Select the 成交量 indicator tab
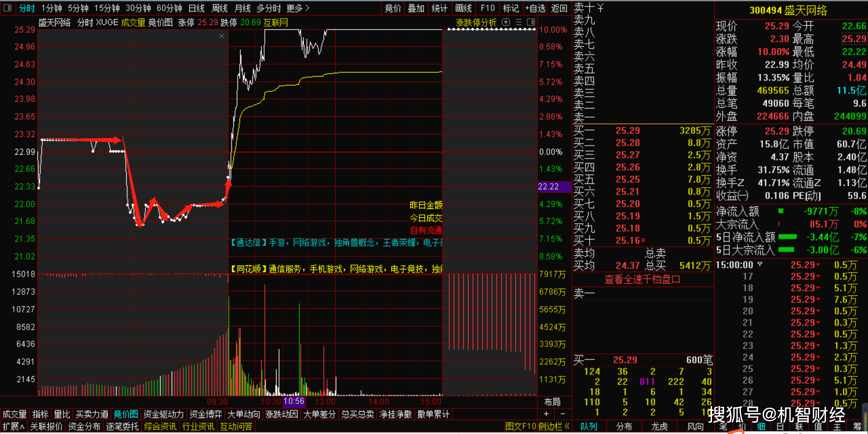This screenshot has width=868, height=434. pyautogui.click(x=14, y=414)
